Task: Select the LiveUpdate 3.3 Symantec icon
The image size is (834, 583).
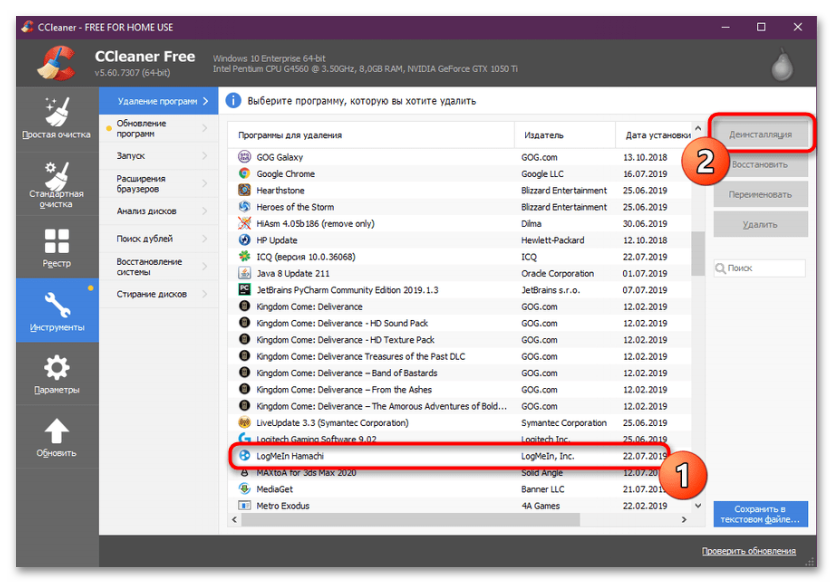Action: point(244,422)
